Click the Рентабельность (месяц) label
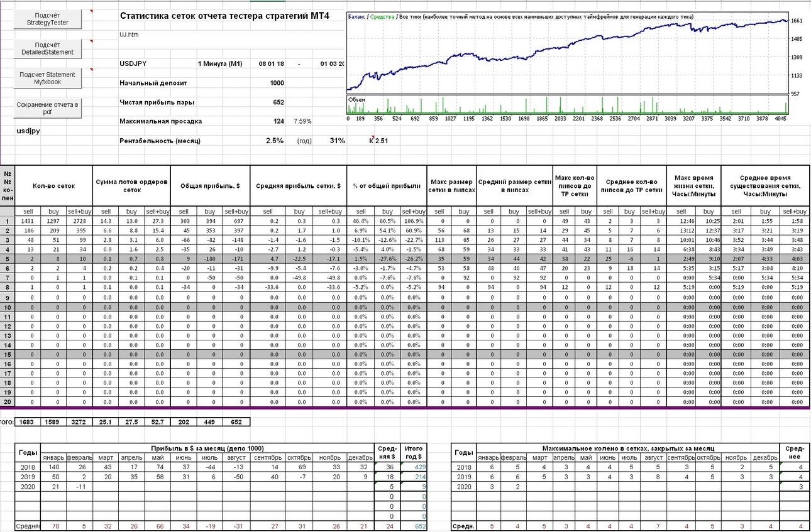This screenshot has height=532, width=811. [160, 141]
